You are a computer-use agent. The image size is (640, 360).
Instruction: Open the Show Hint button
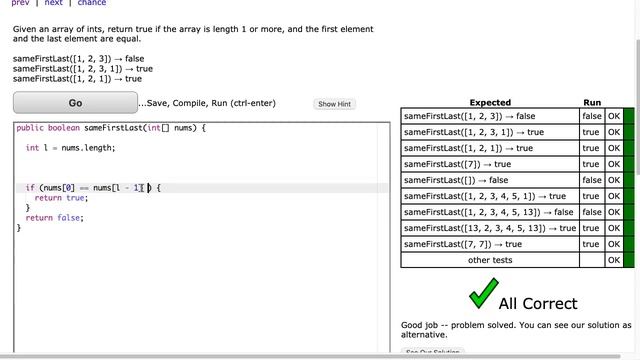334,104
